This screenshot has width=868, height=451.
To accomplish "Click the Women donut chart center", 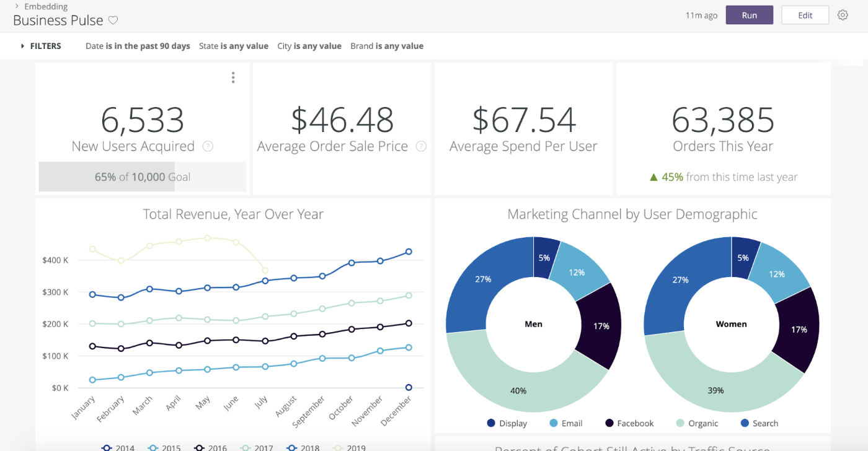I will click(732, 323).
